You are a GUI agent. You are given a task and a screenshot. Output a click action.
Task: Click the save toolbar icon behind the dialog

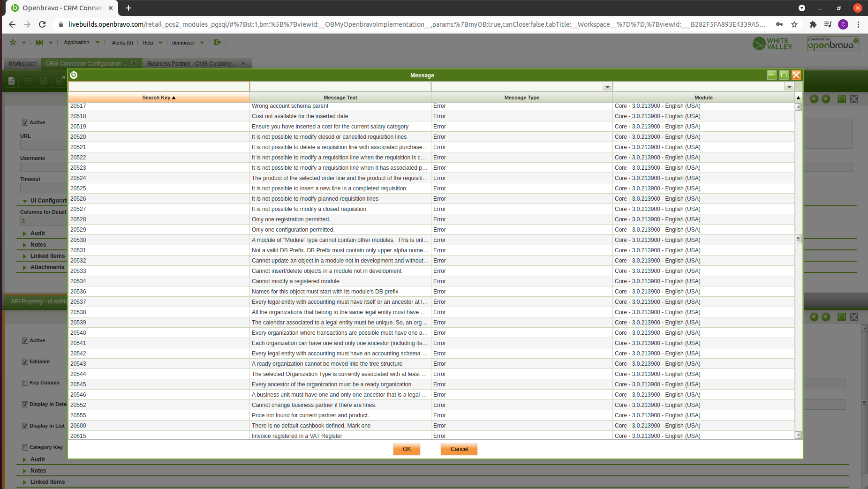click(x=44, y=81)
